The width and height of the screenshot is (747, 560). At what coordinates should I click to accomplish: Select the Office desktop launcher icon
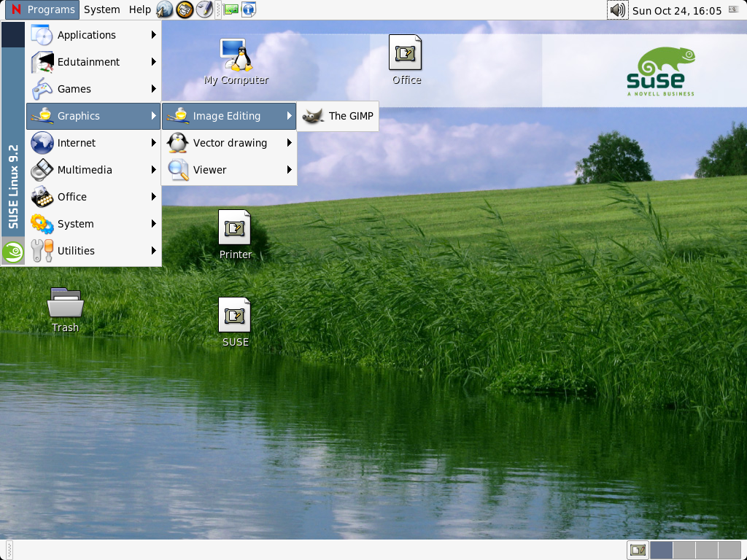coord(406,61)
